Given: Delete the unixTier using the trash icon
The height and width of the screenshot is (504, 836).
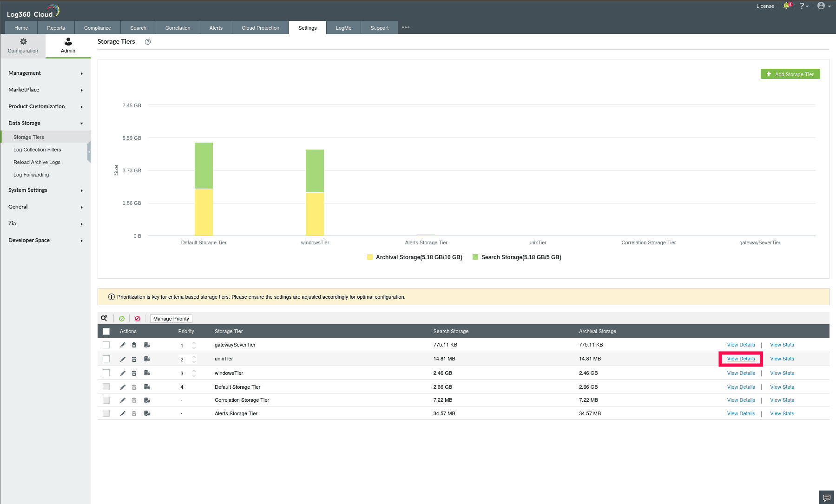Looking at the screenshot, I should (x=134, y=359).
